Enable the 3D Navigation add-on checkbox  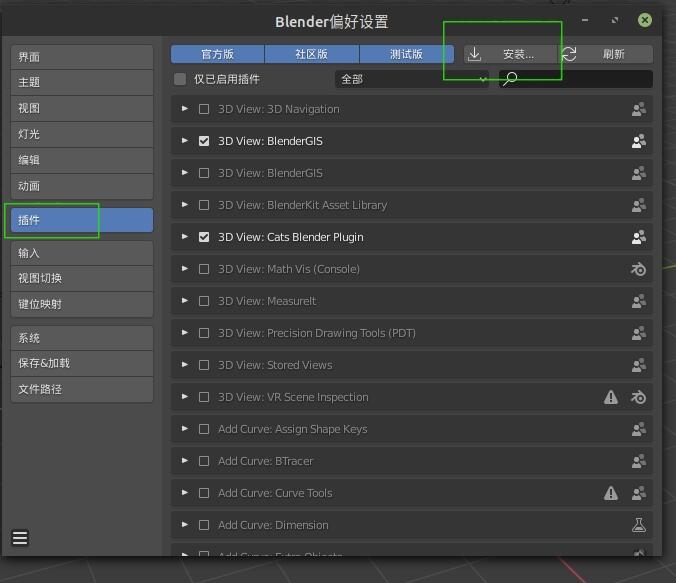pos(204,109)
